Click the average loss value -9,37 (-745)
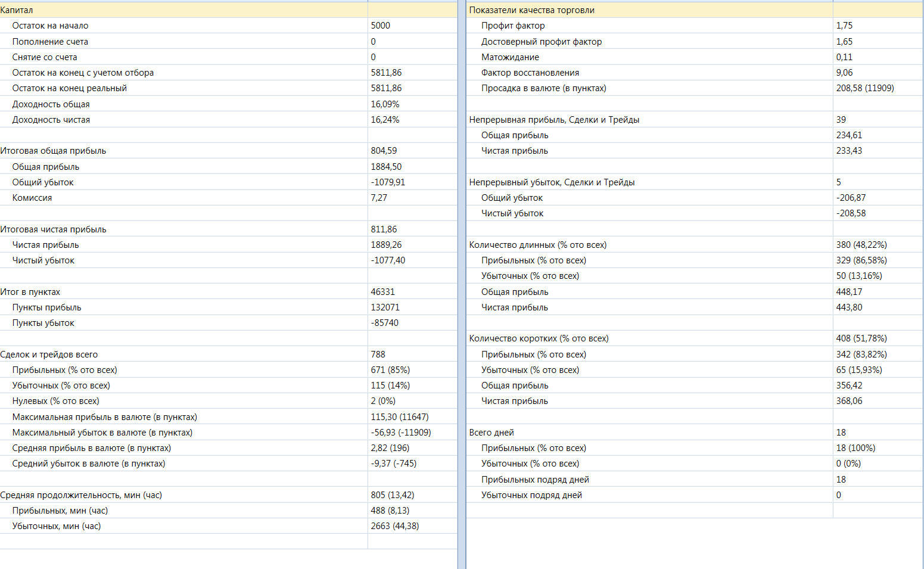 click(394, 464)
